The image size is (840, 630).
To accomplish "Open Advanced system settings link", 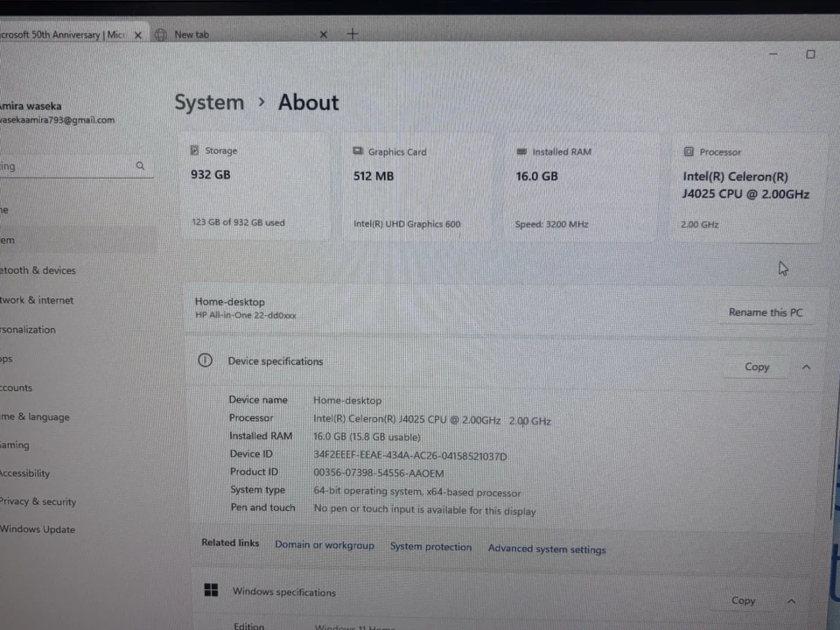I will [546, 549].
